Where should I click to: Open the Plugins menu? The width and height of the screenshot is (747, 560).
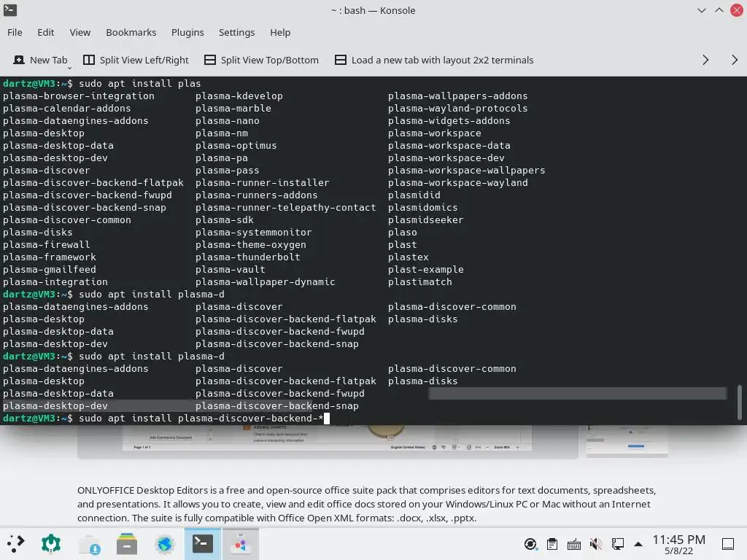[187, 32]
